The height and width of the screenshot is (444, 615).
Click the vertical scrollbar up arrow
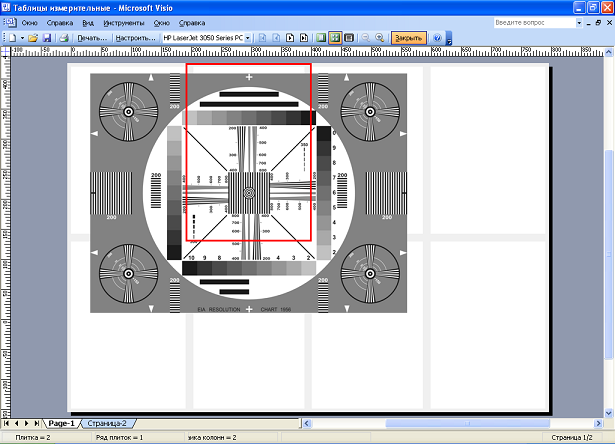tap(609, 52)
